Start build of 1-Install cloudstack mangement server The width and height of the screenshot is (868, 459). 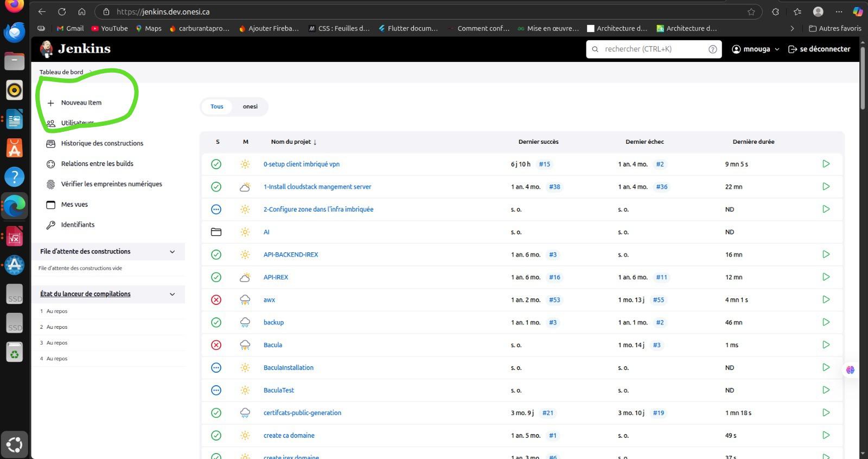coord(826,187)
